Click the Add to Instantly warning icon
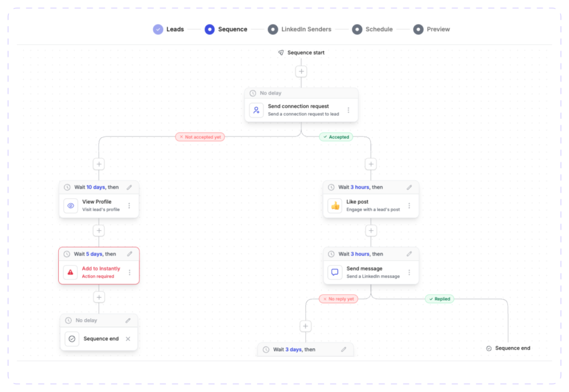Image resolution: width=569 pixels, height=392 pixels. tap(71, 272)
